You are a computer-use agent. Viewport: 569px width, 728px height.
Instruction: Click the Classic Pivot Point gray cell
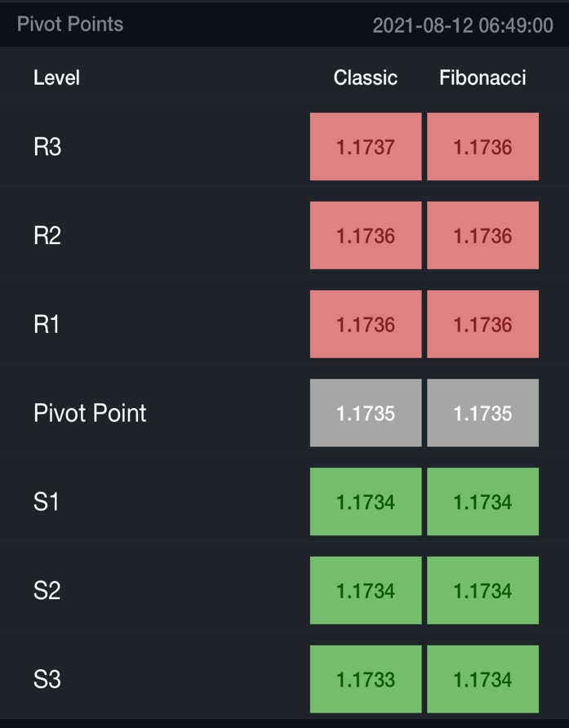366,413
